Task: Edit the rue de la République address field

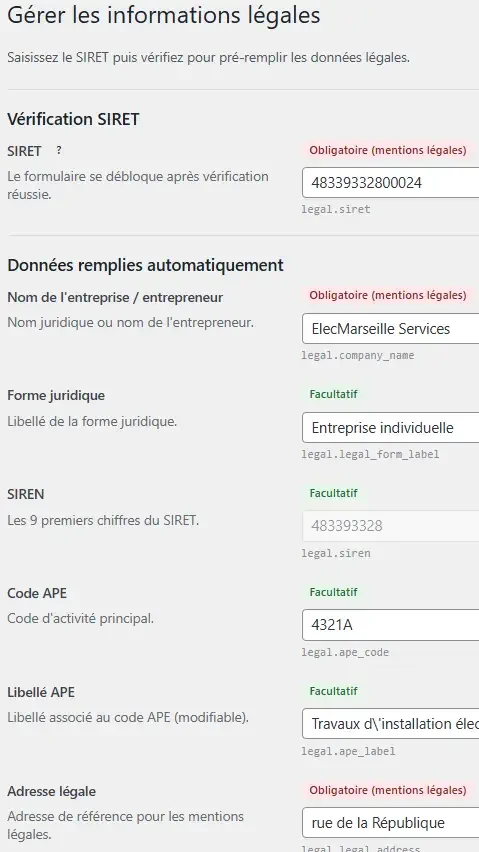Action: click(390, 823)
